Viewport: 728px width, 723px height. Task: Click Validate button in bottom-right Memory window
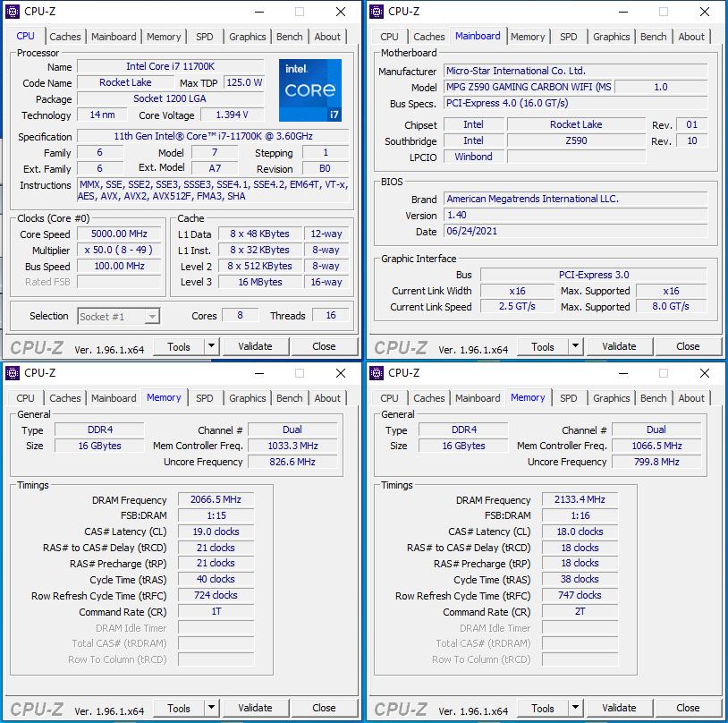[620, 708]
